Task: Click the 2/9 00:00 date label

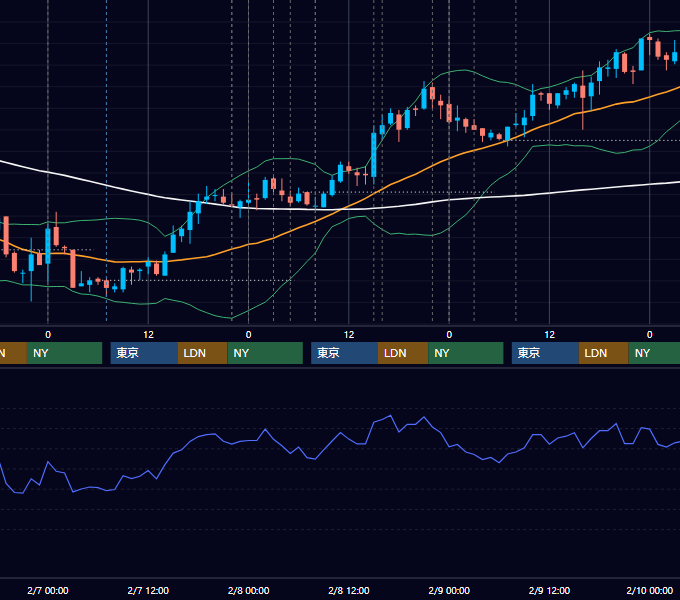Action: pyautogui.click(x=449, y=590)
